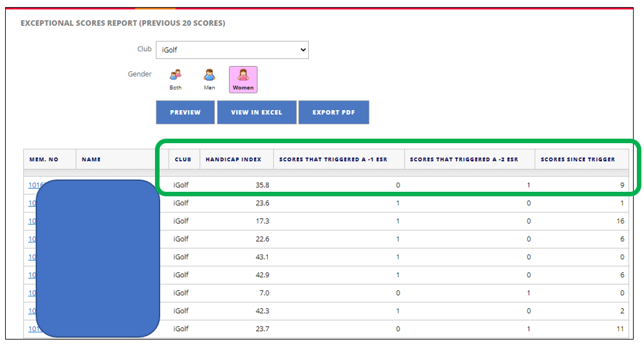Click the EXPORT PDF button
This screenshot has height=346, width=644.
point(333,112)
